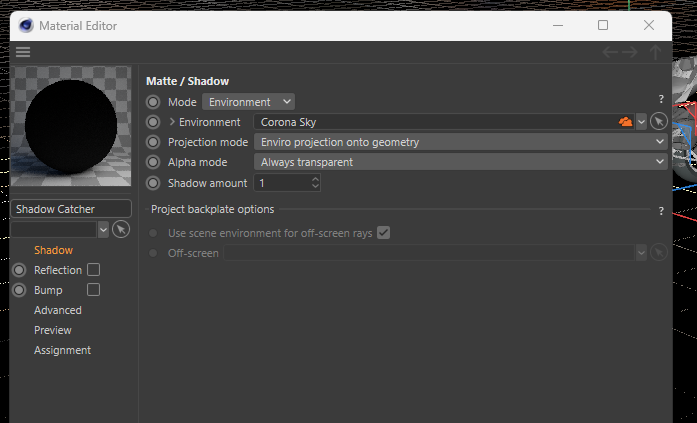This screenshot has width=697, height=423.
Task: Open the hamburger menu in Material Editor
Action: click(23, 52)
